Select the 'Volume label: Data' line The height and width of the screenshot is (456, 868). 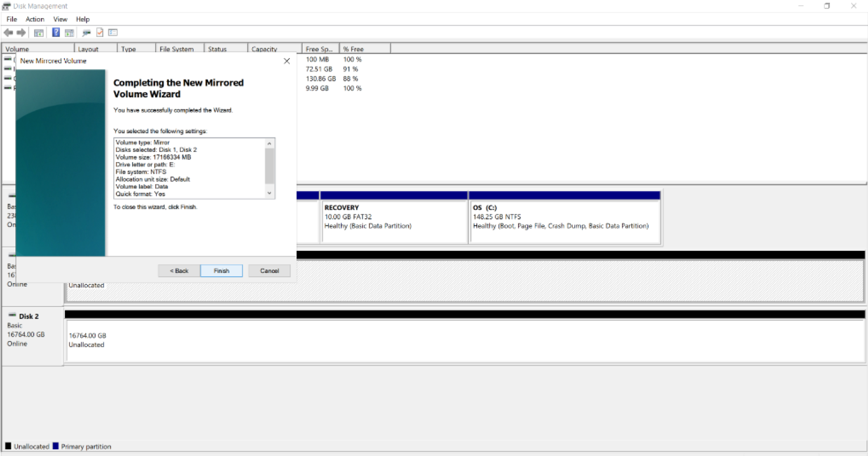(x=142, y=186)
